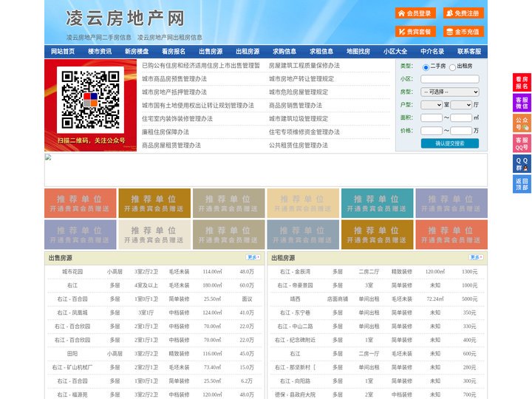The height and width of the screenshot is (399, 532).
Task: Open link 城市房地产抵押管理办法
Action: (x=174, y=92)
